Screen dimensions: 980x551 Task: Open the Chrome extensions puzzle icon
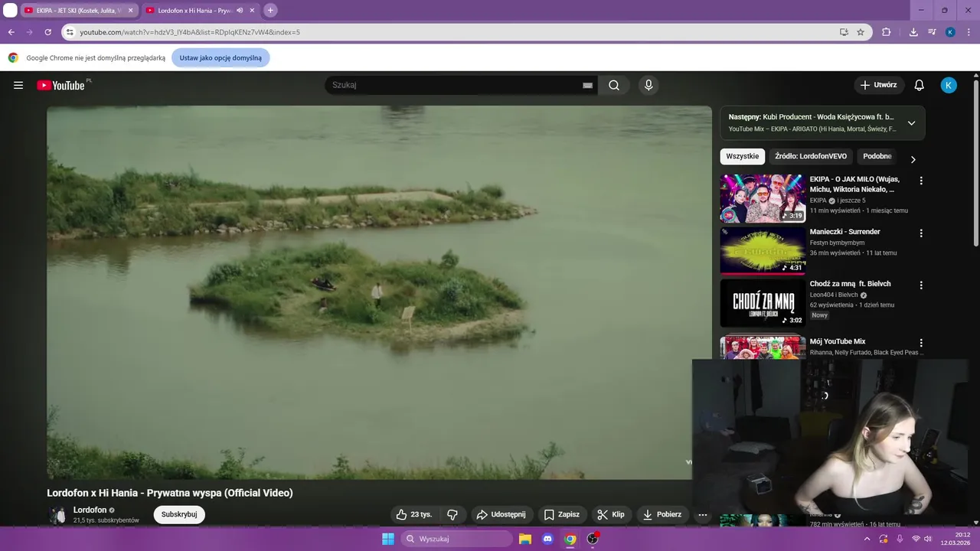[886, 32]
